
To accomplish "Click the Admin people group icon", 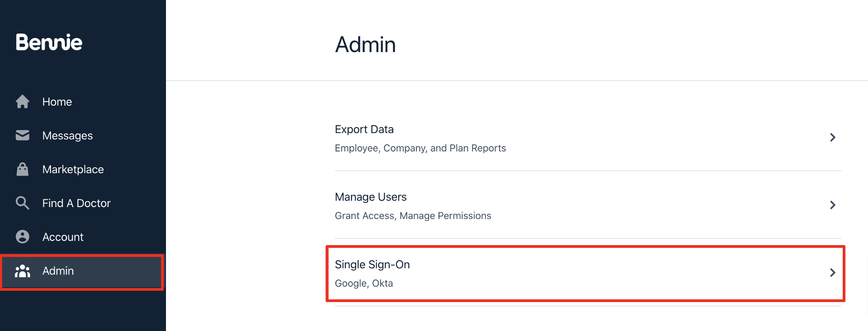I will coord(22,271).
